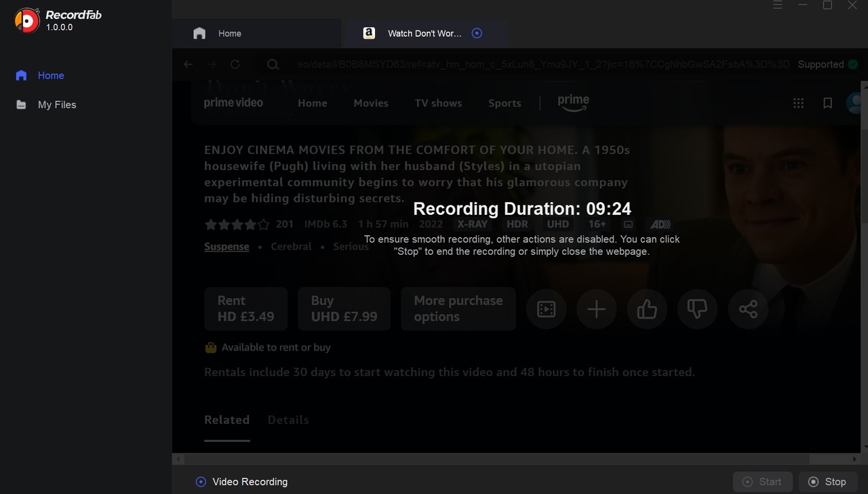Click the UHD badge
The width and height of the screenshot is (868, 494).
pos(558,224)
